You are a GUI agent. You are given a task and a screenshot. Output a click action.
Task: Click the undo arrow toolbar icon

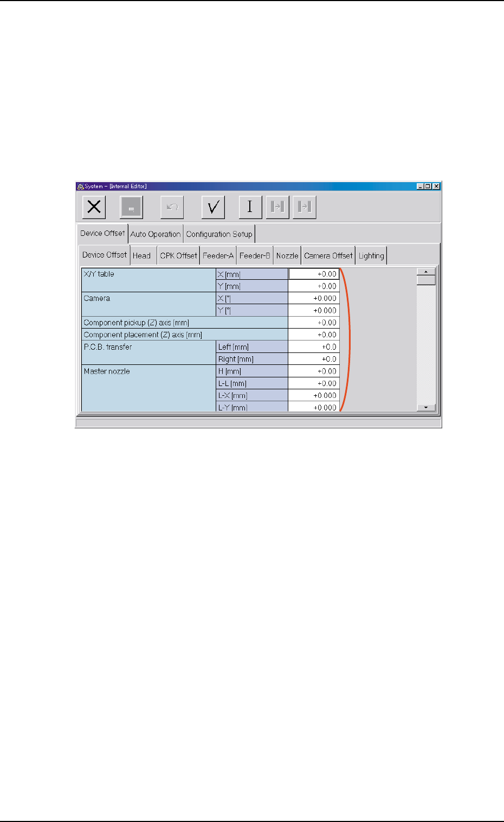pos(172,207)
